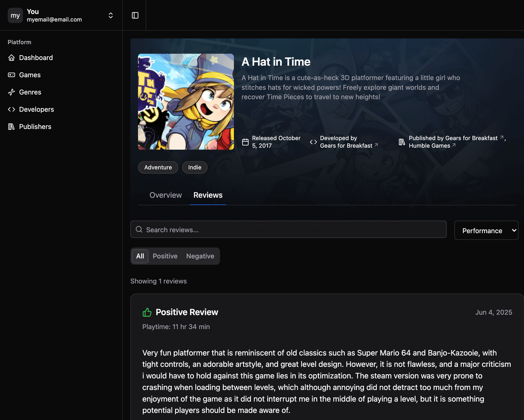
Task: Enable the All reviews filter
Action: (x=140, y=256)
